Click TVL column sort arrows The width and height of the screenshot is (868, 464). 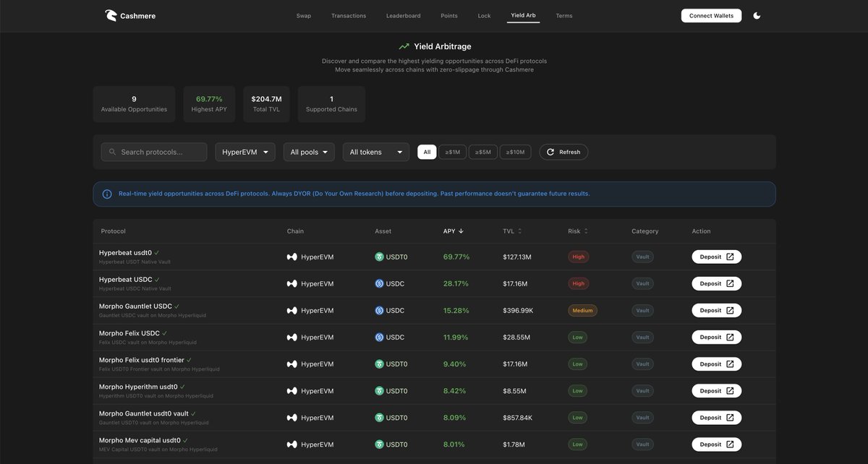click(x=520, y=231)
